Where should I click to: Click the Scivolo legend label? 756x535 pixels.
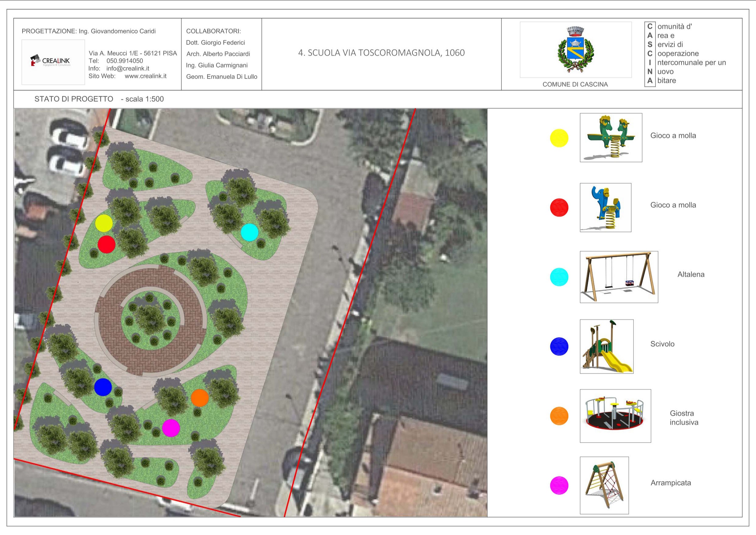[662, 344]
